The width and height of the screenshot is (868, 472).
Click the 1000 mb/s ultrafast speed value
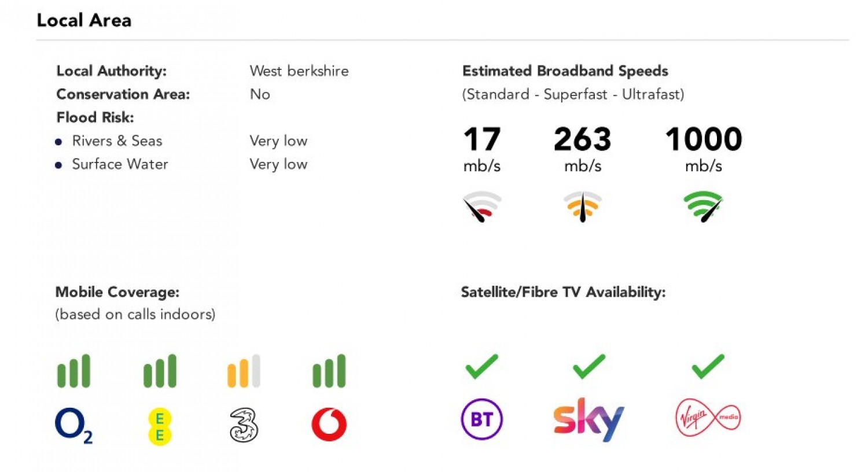(x=703, y=139)
